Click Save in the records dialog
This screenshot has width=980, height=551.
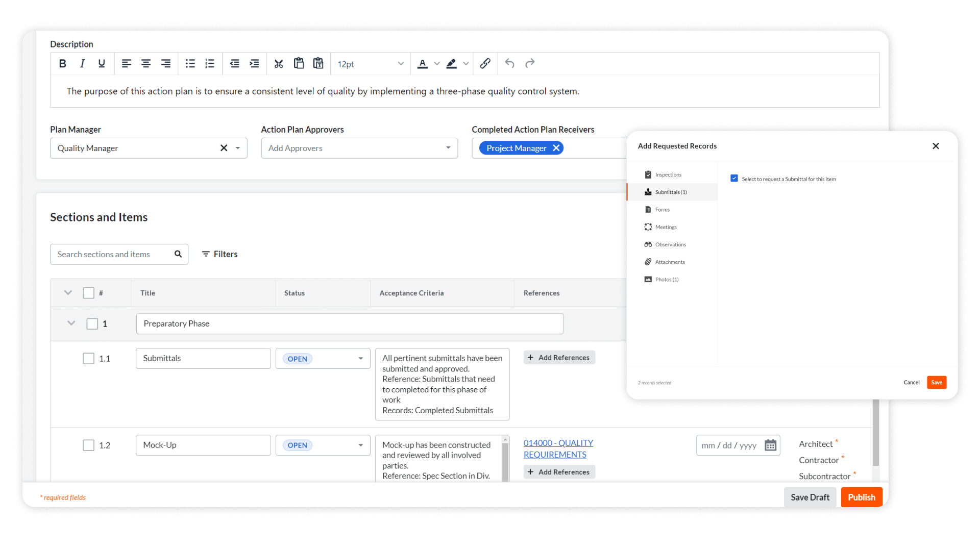937,383
